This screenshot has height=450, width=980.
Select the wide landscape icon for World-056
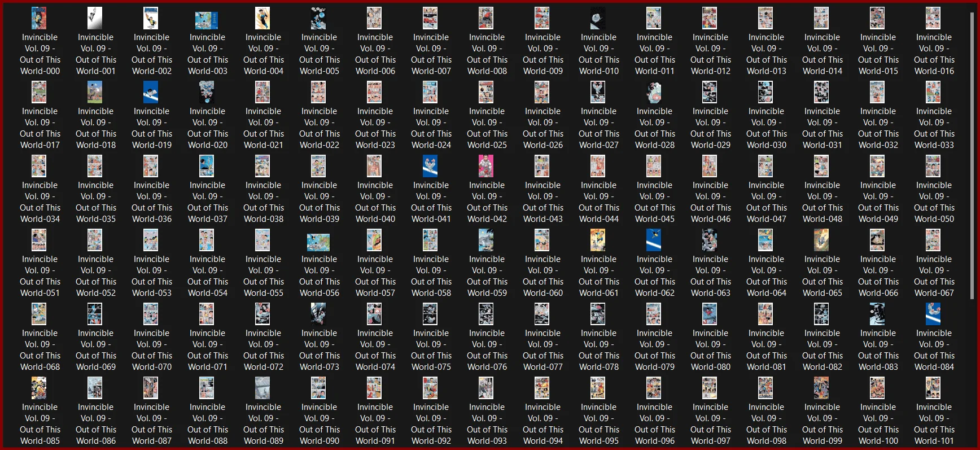click(x=318, y=242)
